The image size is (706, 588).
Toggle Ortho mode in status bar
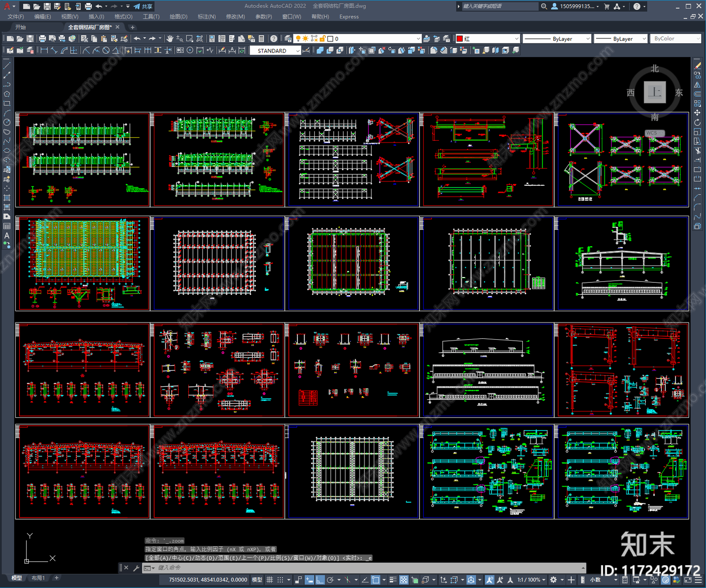[x=320, y=580]
